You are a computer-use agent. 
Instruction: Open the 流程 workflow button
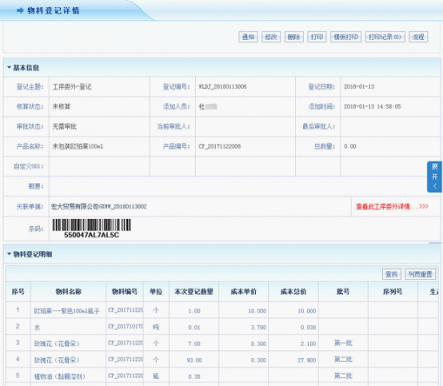point(418,37)
